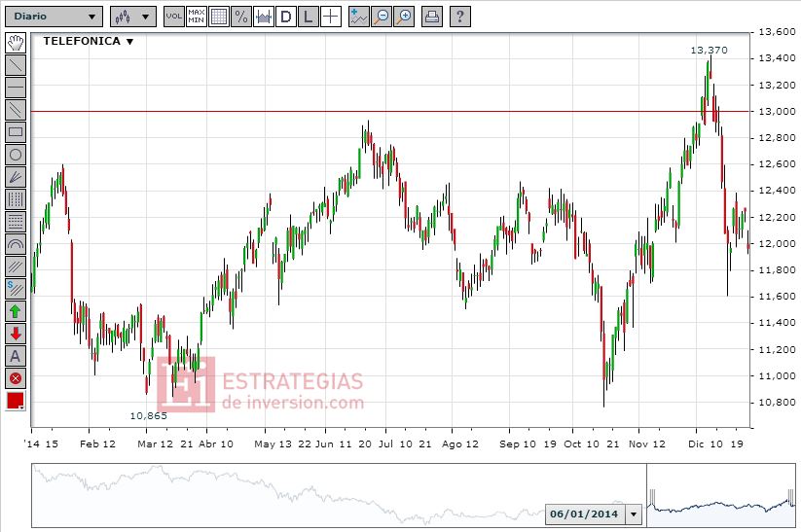Select the hand pan tool
801x532 pixels.
[16, 43]
